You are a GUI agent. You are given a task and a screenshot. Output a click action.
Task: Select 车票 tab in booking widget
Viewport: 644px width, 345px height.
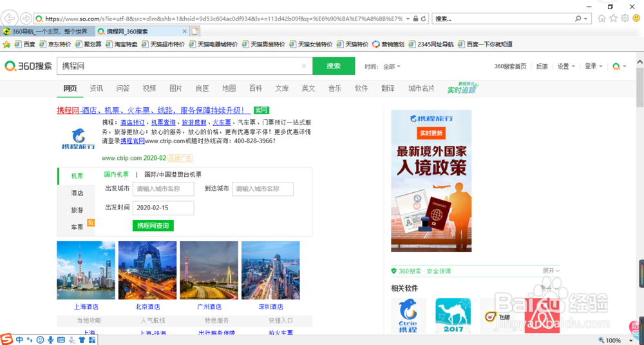[77, 226]
